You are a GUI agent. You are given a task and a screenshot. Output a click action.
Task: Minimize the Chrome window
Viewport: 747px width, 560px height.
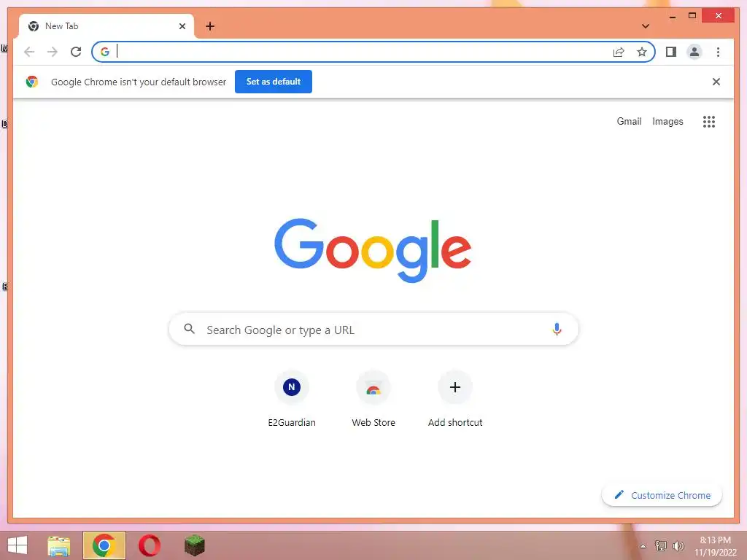tap(672, 16)
